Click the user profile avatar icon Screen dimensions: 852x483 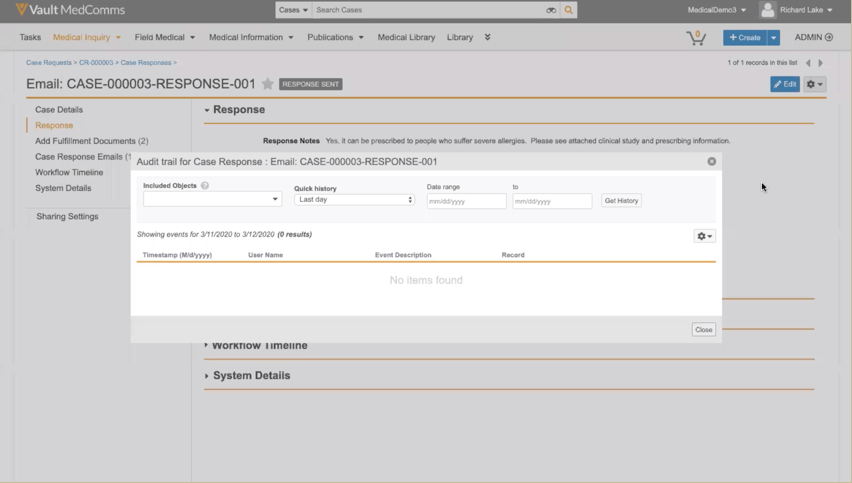(767, 10)
